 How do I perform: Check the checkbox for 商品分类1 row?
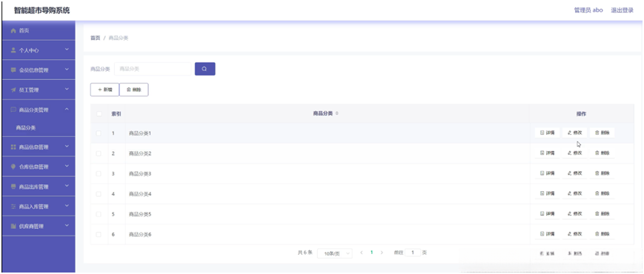pyautogui.click(x=99, y=133)
